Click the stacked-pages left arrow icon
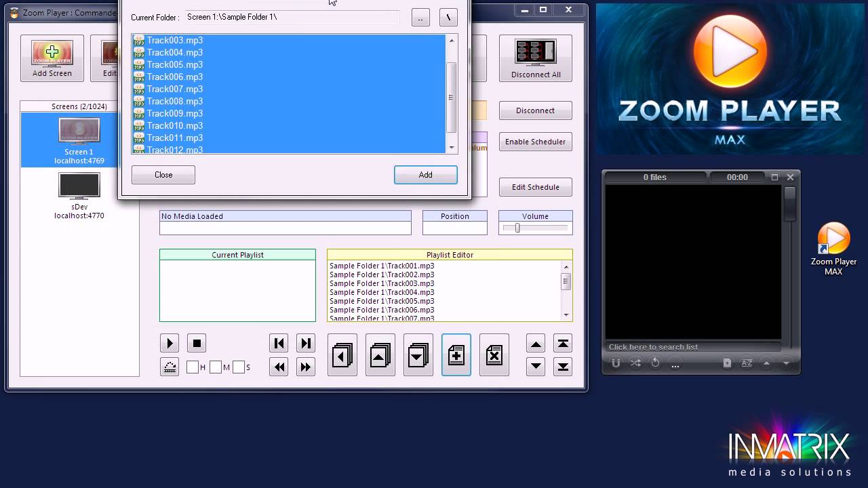Screen dimensions: 868x488 342,354
